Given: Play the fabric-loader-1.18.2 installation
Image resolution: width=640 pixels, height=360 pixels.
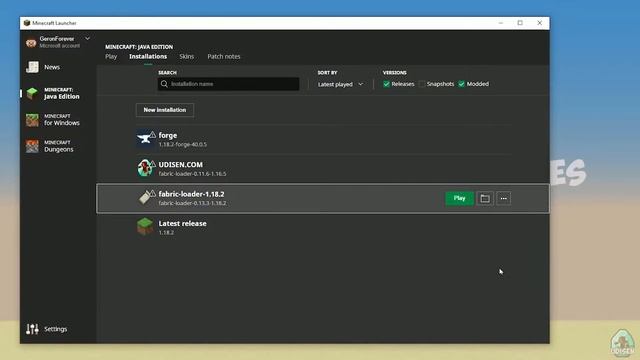Looking at the screenshot, I should (x=459, y=198).
